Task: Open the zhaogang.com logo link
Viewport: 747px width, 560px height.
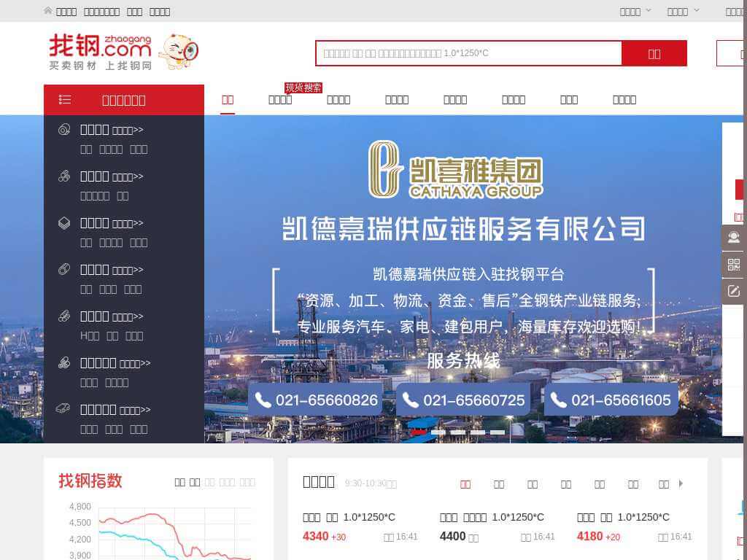Action: pos(101,52)
